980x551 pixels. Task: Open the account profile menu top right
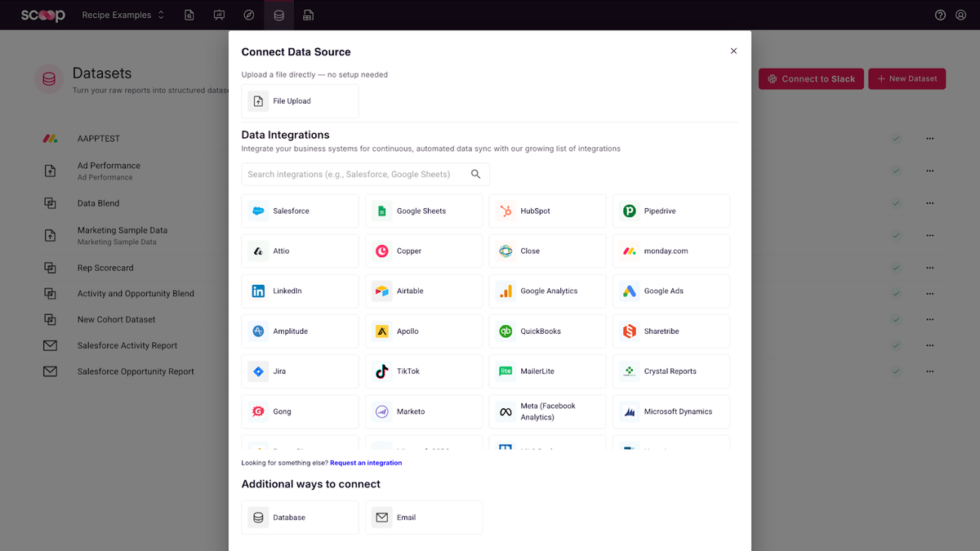(x=961, y=14)
